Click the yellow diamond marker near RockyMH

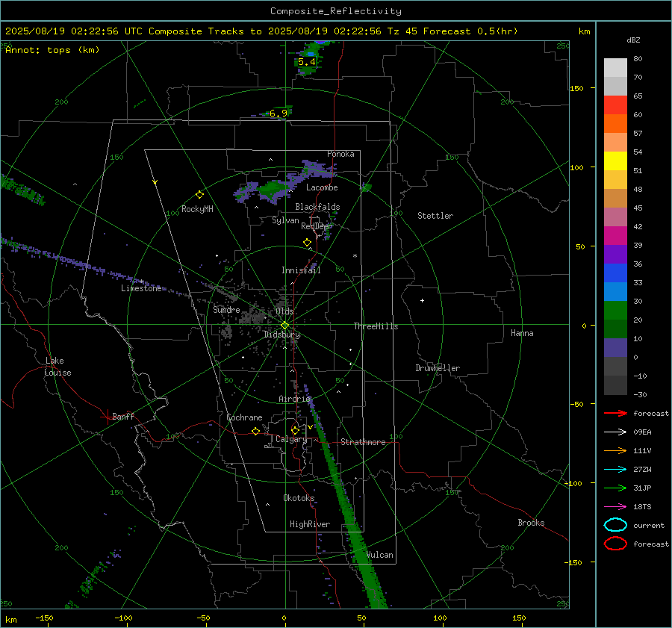point(199,195)
